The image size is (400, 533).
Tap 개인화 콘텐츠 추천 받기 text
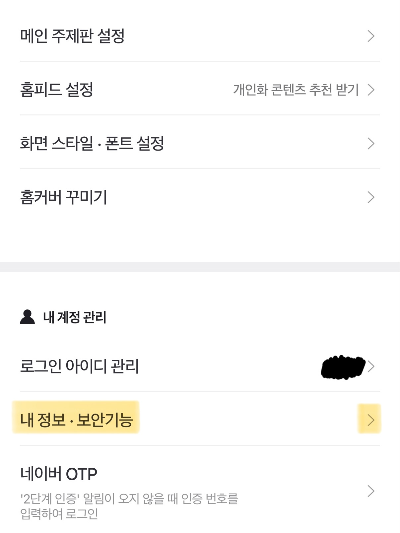[296, 90]
